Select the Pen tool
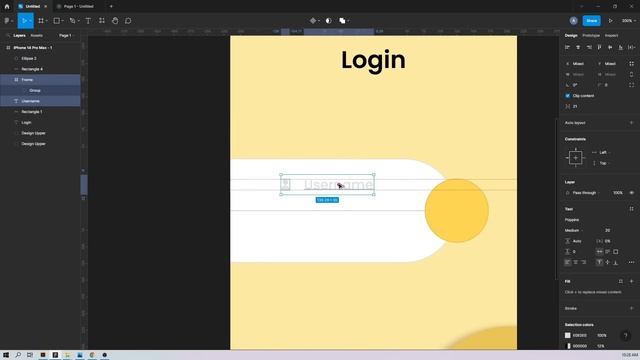This screenshot has width=640, height=360. pyautogui.click(x=72, y=21)
